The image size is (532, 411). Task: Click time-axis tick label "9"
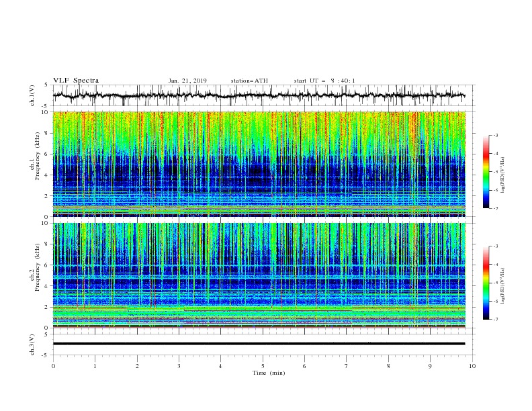(430, 366)
